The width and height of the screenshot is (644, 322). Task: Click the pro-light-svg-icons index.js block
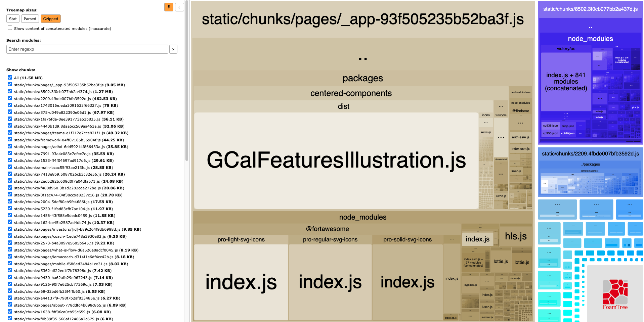[x=241, y=282]
